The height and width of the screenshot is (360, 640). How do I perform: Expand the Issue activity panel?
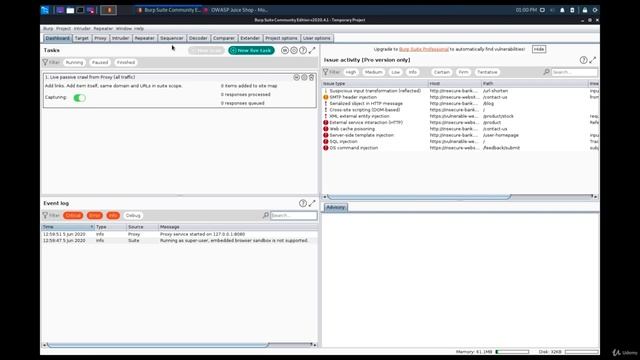point(593,60)
